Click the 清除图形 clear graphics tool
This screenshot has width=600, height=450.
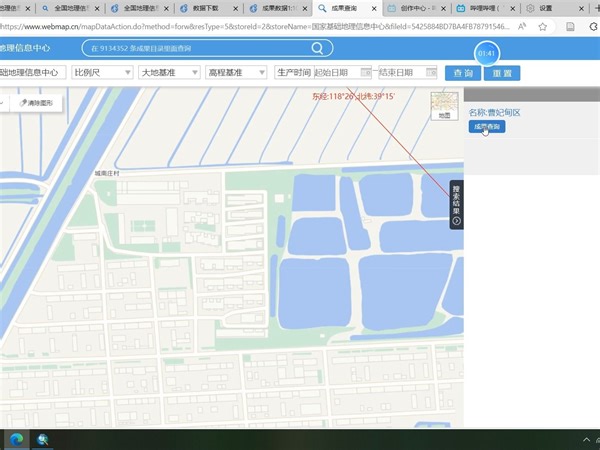point(36,103)
